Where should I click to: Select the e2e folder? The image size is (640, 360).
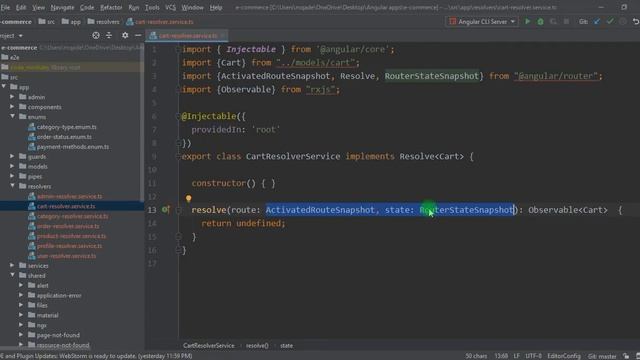[14, 57]
